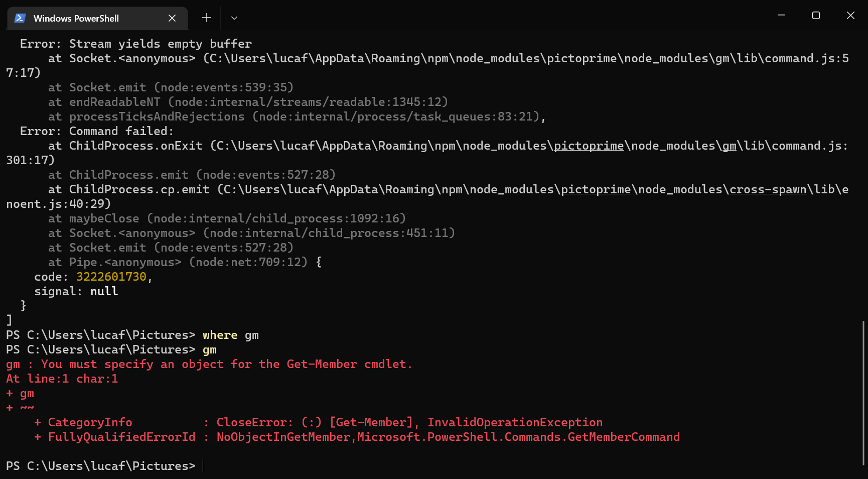868x479 pixels.
Task: Restore the terminal window size
Action: (x=815, y=16)
